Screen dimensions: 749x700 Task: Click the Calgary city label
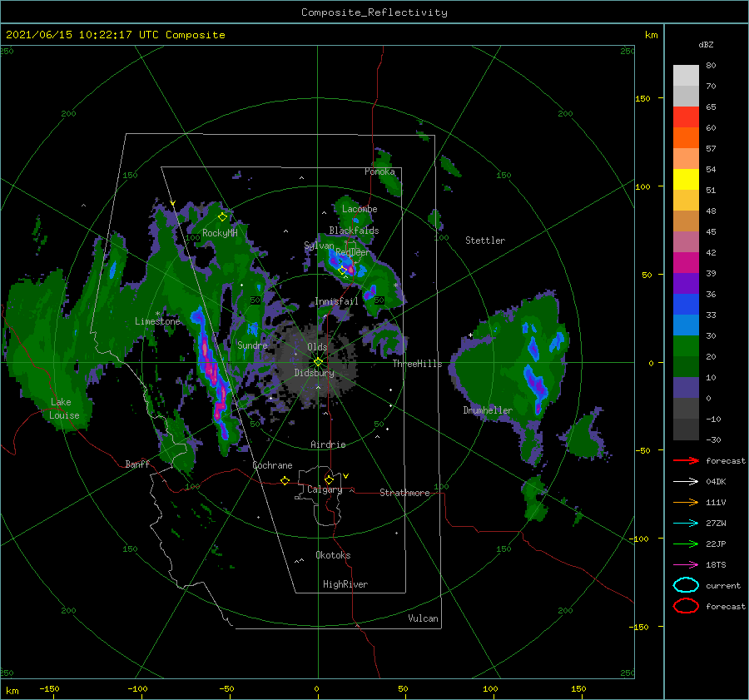point(325,489)
